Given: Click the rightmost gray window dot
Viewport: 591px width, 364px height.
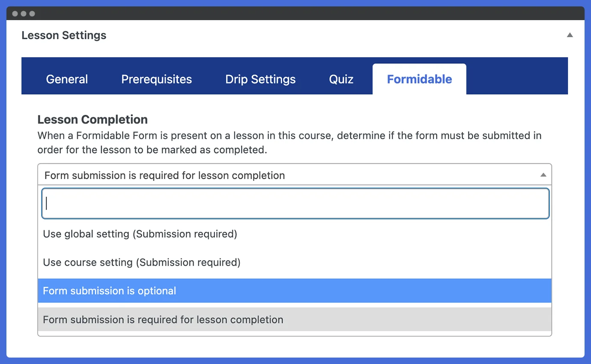Looking at the screenshot, I should (x=32, y=14).
